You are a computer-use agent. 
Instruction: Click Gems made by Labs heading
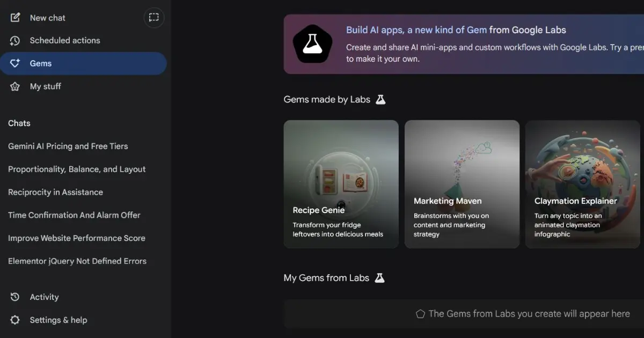pos(327,100)
